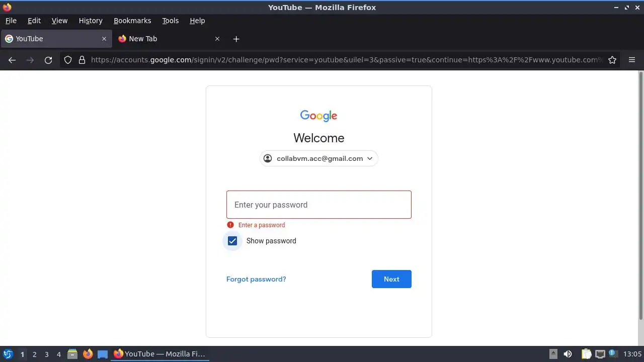Click the Show password label
Image resolution: width=644 pixels, height=362 pixels.
pos(271,241)
